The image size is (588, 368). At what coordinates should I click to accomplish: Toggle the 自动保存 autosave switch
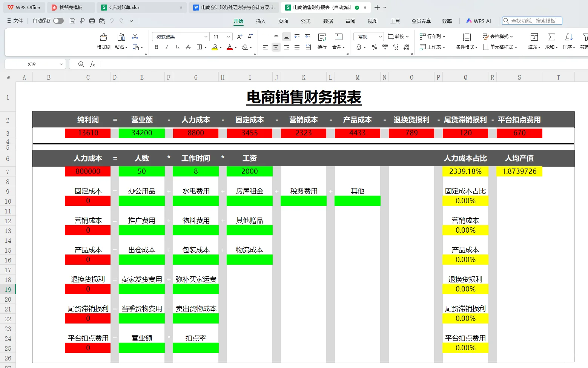(58, 21)
